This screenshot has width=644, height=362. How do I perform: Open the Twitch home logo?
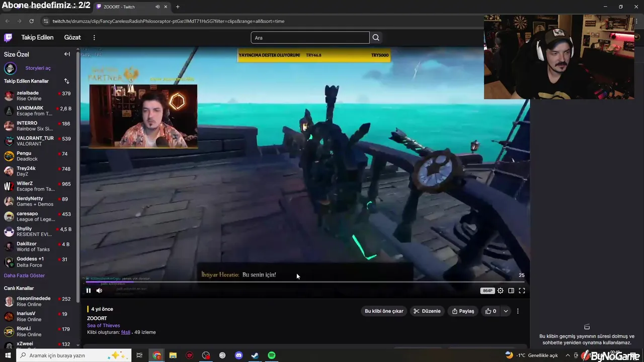tap(8, 37)
